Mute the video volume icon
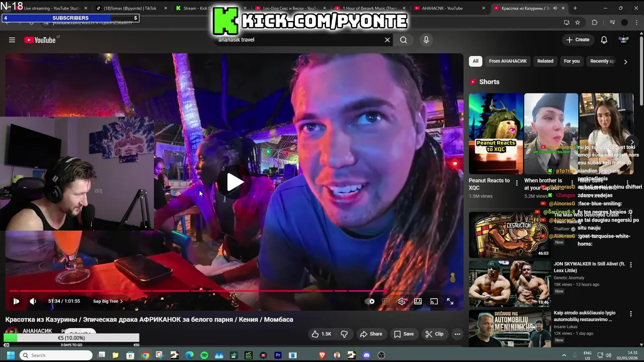The width and height of the screenshot is (644, 362). (33, 301)
